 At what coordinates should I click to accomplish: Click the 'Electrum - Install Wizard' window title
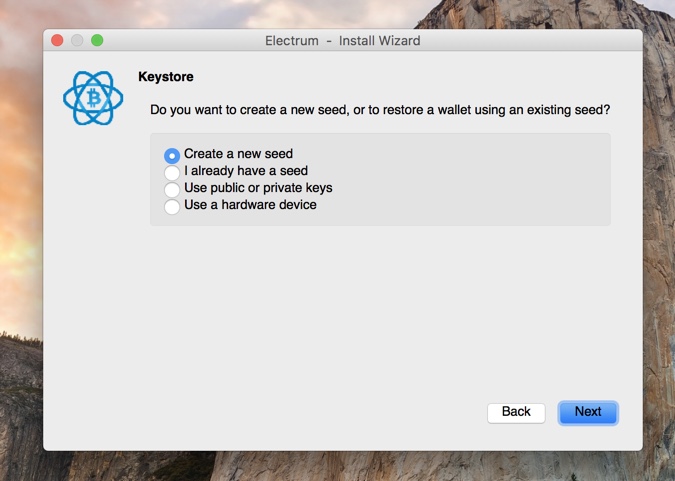(343, 41)
